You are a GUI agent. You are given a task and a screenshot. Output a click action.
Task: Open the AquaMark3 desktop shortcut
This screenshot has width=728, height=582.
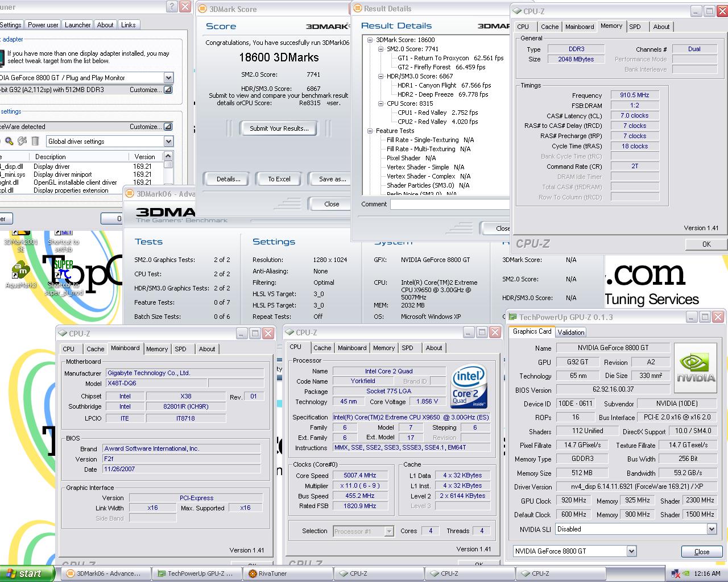(x=20, y=275)
